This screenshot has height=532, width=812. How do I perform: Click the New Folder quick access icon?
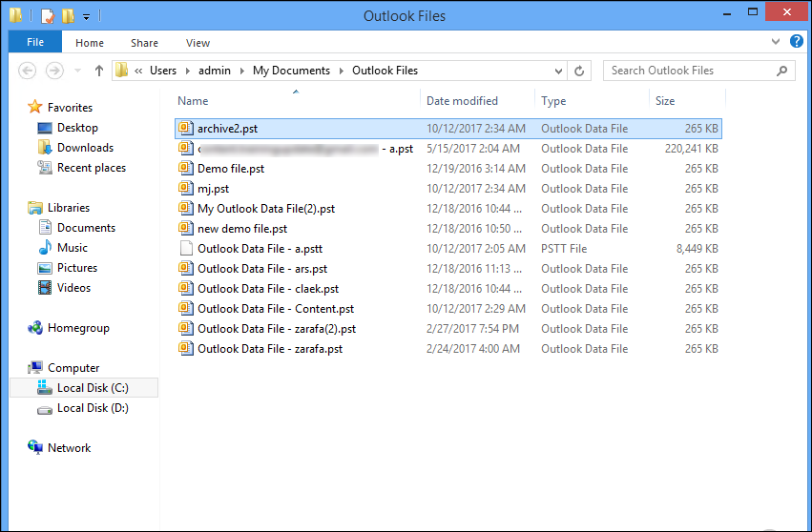68,15
